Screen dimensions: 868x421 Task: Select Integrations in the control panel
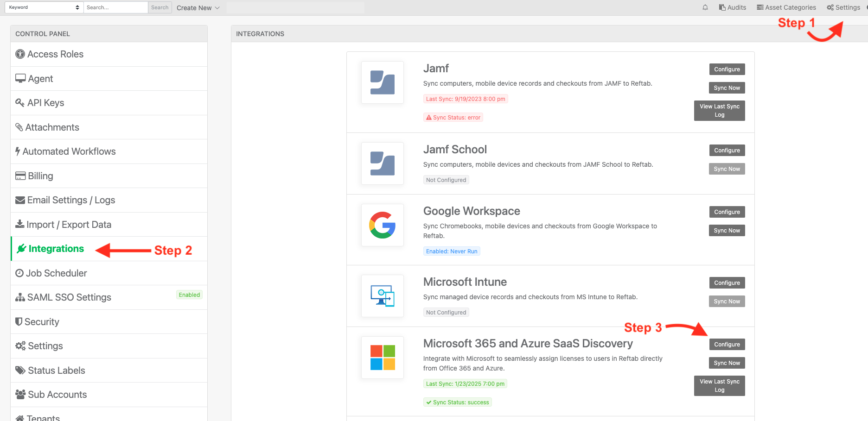coord(55,249)
